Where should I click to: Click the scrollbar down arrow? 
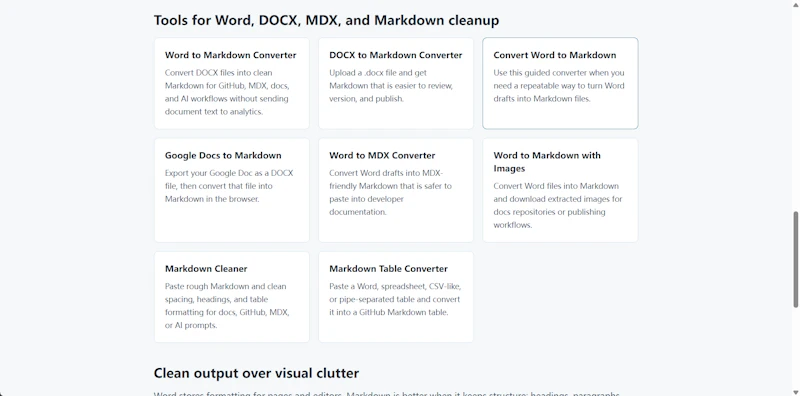coord(795,391)
